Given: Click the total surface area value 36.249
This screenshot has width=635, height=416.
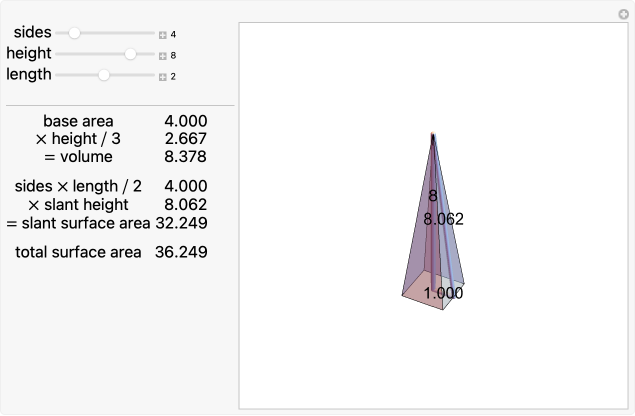Looking at the screenshot, I should 181,252.
